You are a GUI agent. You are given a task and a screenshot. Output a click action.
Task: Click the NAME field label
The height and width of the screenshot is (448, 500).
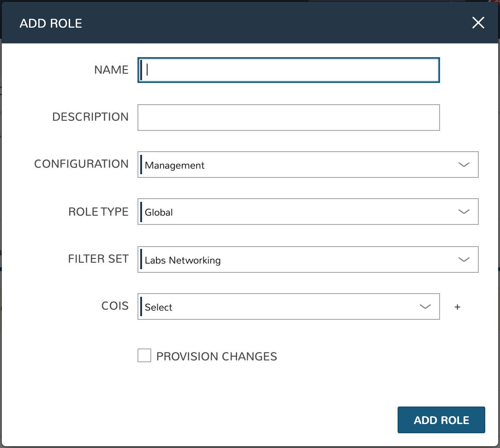tap(111, 70)
